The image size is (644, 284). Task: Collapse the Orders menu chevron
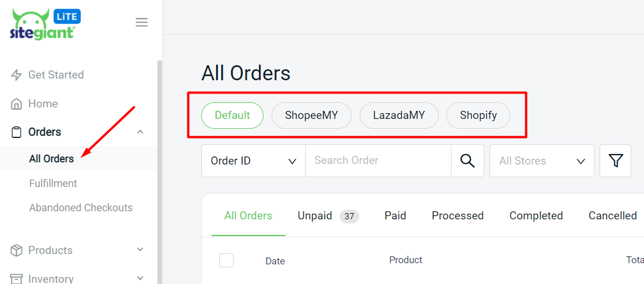tap(140, 132)
